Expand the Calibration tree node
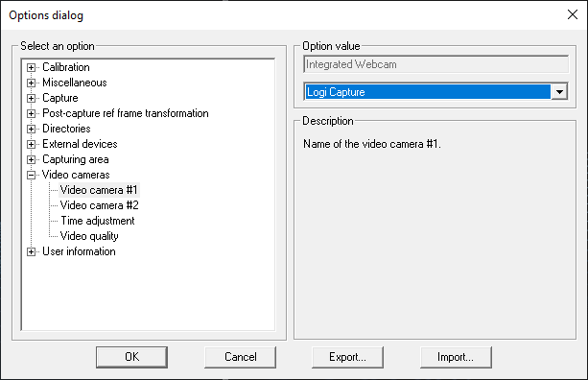The height and width of the screenshot is (380, 588). pos(31,67)
